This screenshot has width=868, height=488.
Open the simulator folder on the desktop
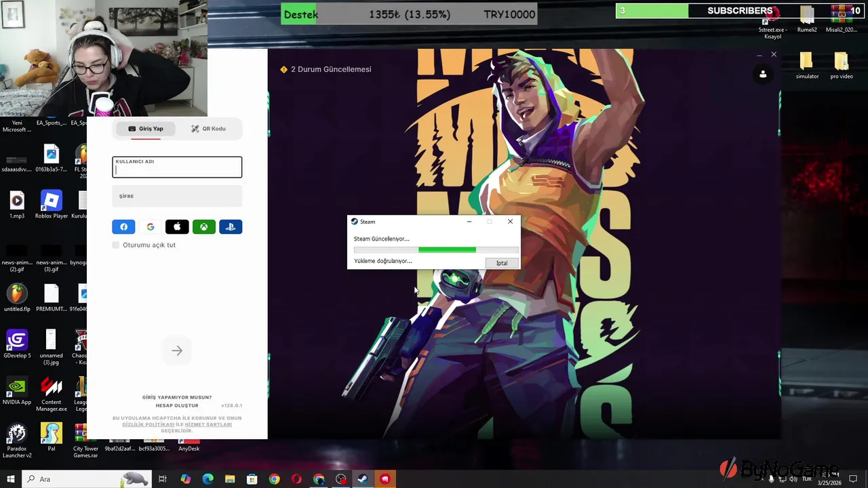click(x=807, y=66)
